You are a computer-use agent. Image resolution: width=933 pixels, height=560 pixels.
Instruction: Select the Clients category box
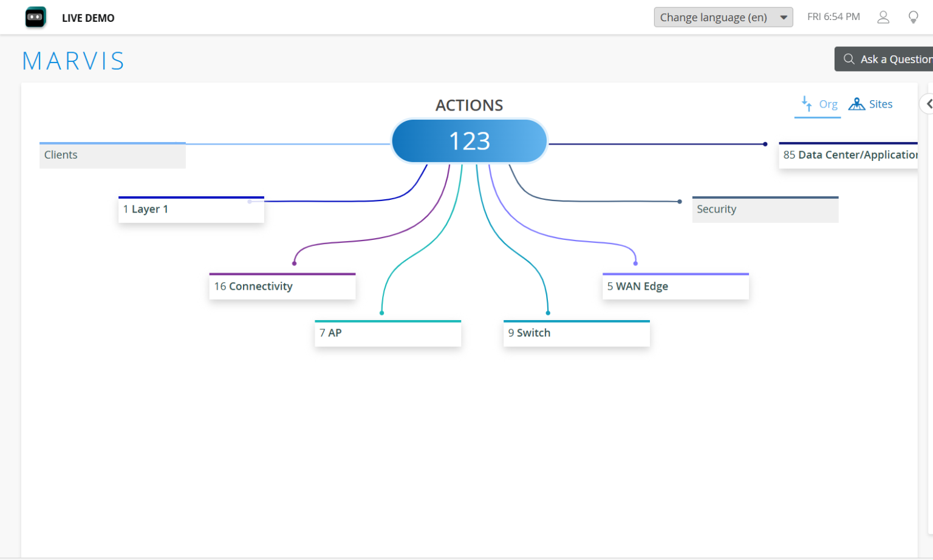pyautogui.click(x=112, y=155)
